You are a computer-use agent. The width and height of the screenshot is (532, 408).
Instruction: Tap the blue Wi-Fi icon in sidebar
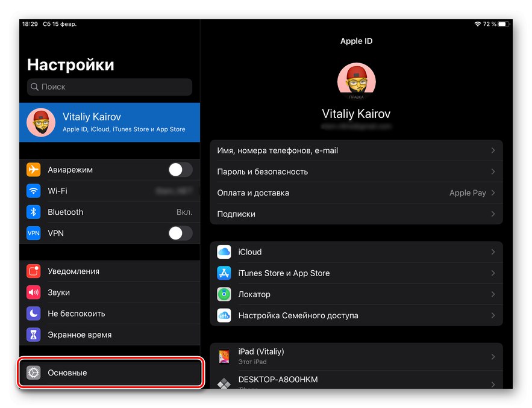tap(33, 191)
